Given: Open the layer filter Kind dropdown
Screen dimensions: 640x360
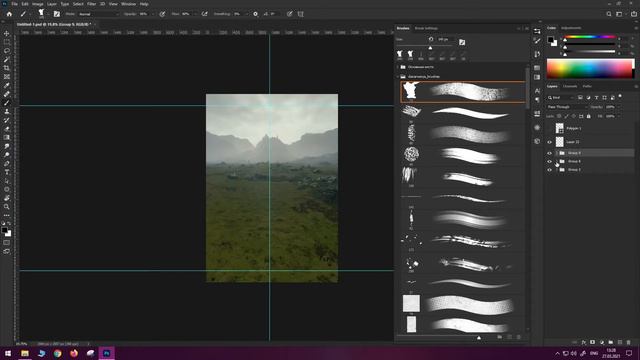Looking at the screenshot, I should 560,98.
